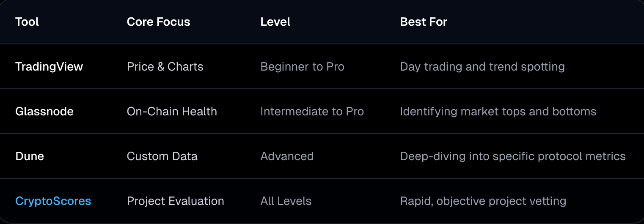Click the On-Chain Health cell
The height and width of the screenshot is (224, 644).
pos(172,111)
